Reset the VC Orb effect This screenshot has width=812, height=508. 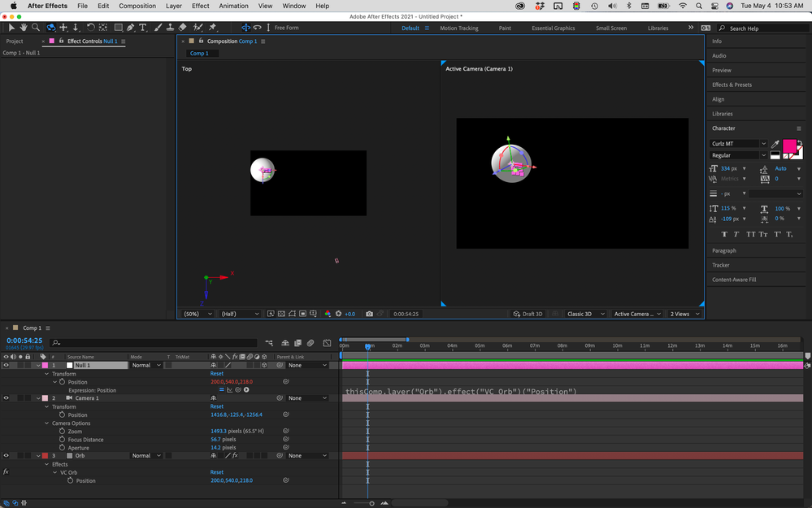coord(216,472)
